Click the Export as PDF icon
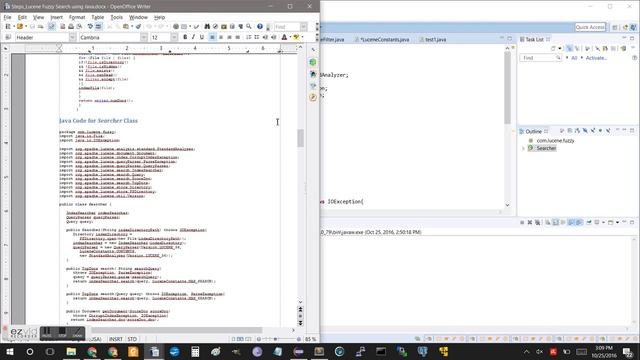The height and width of the screenshot is (360, 640). pos(62,27)
